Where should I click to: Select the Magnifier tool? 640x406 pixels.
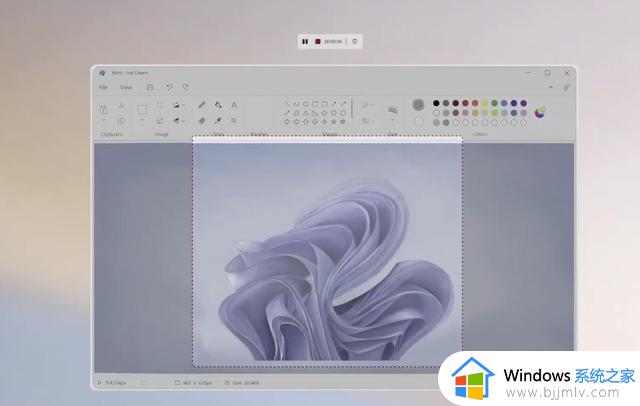(234, 120)
